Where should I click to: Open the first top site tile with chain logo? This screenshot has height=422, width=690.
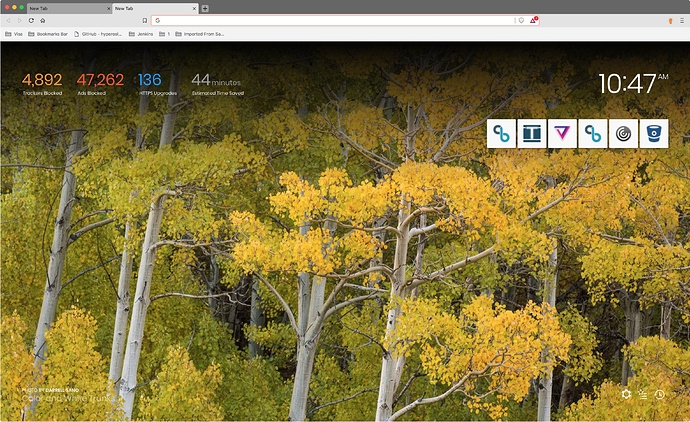[x=501, y=133]
